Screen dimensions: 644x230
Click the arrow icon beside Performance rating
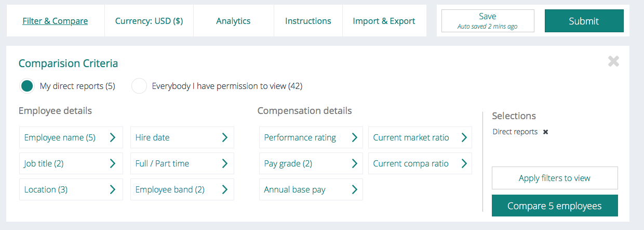point(354,137)
